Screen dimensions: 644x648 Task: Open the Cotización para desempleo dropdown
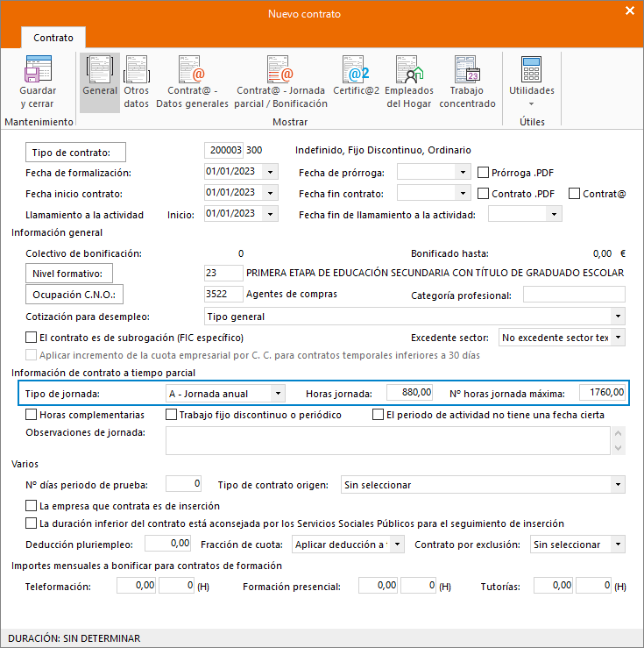click(618, 317)
